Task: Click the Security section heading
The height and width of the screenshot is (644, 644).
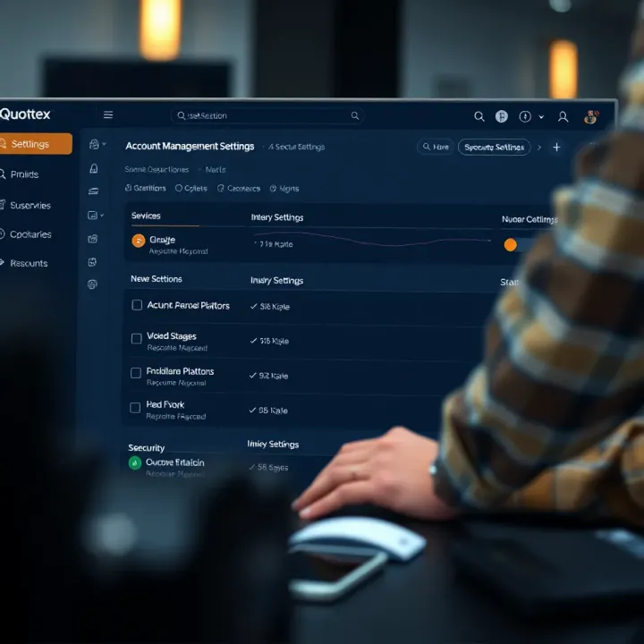Action: (x=146, y=448)
